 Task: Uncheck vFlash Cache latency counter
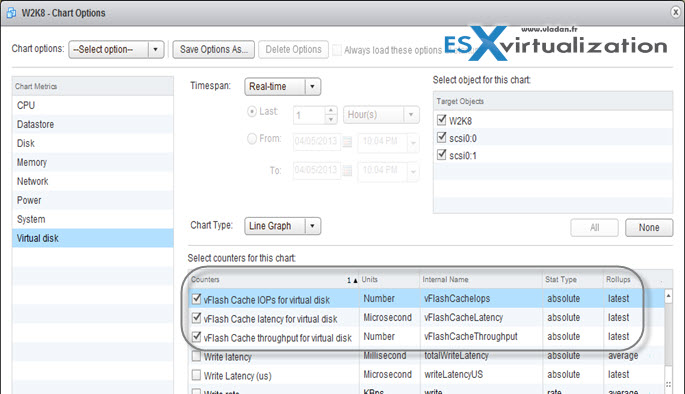pyautogui.click(x=197, y=318)
